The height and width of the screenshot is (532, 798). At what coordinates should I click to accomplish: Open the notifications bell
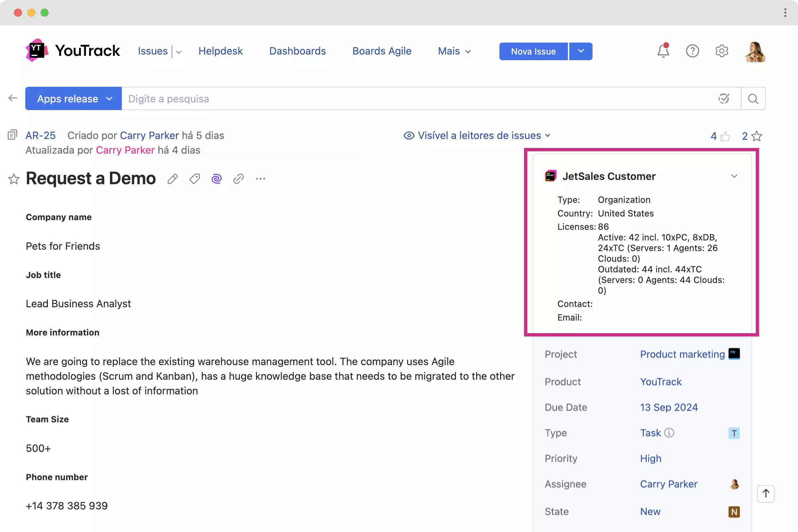coord(663,51)
